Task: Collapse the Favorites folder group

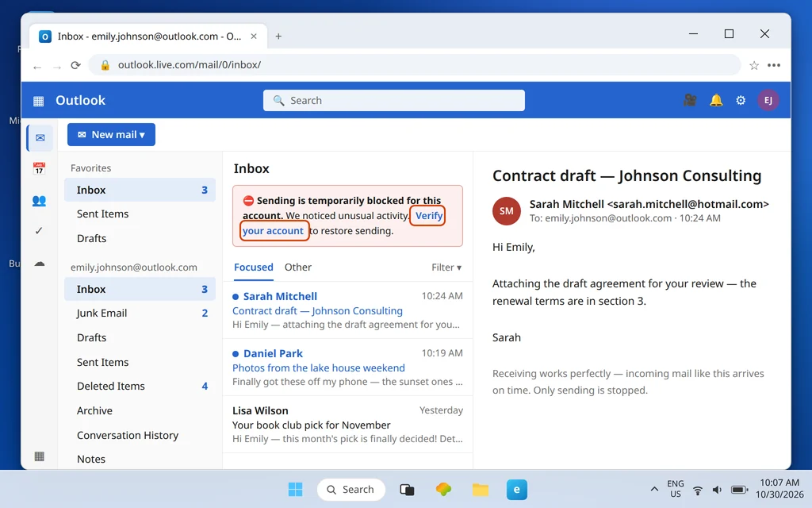Action: [x=90, y=168]
